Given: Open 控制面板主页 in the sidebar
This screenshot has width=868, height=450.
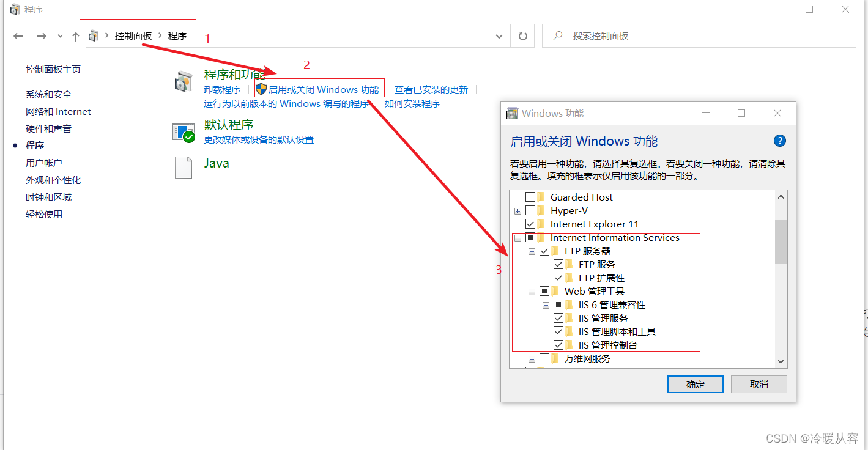Looking at the screenshot, I should [x=53, y=70].
